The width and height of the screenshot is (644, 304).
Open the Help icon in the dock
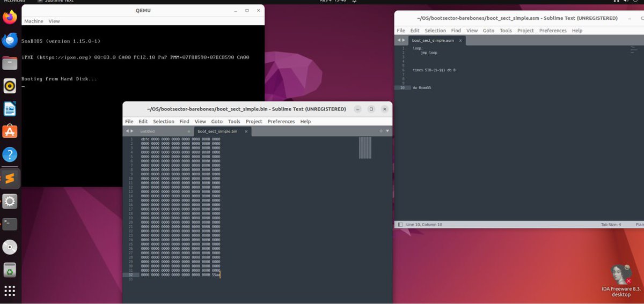click(x=10, y=155)
